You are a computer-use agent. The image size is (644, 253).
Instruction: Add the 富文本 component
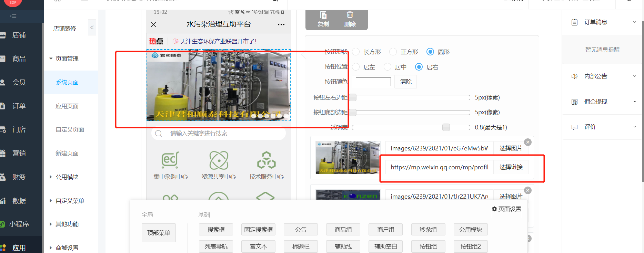tap(258, 246)
